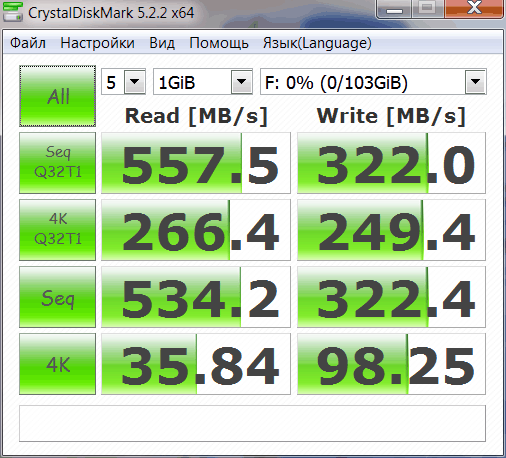Viewport: 506px width, 458px height.
Task: Click the empty comment field at bottom
Action: coord(252,423)
